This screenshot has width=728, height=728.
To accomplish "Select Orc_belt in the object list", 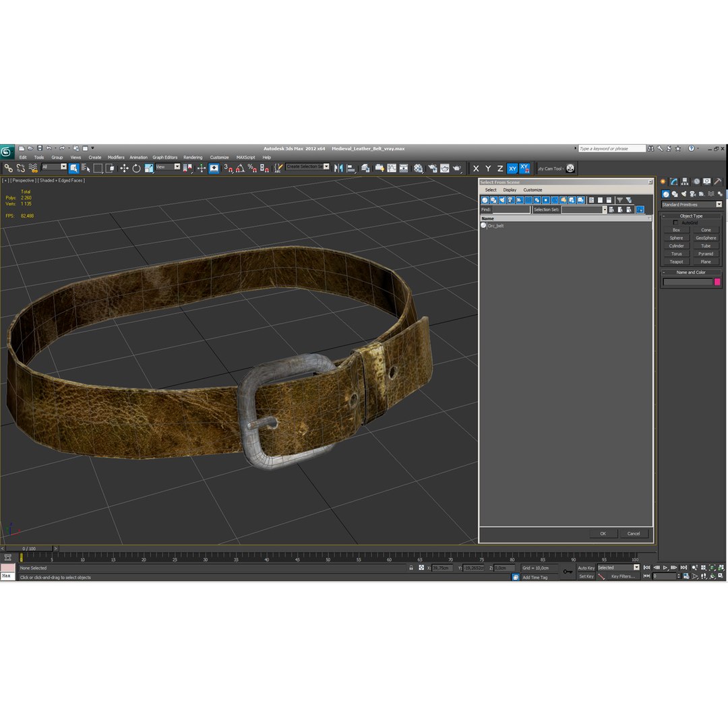I will coord(495,226).
